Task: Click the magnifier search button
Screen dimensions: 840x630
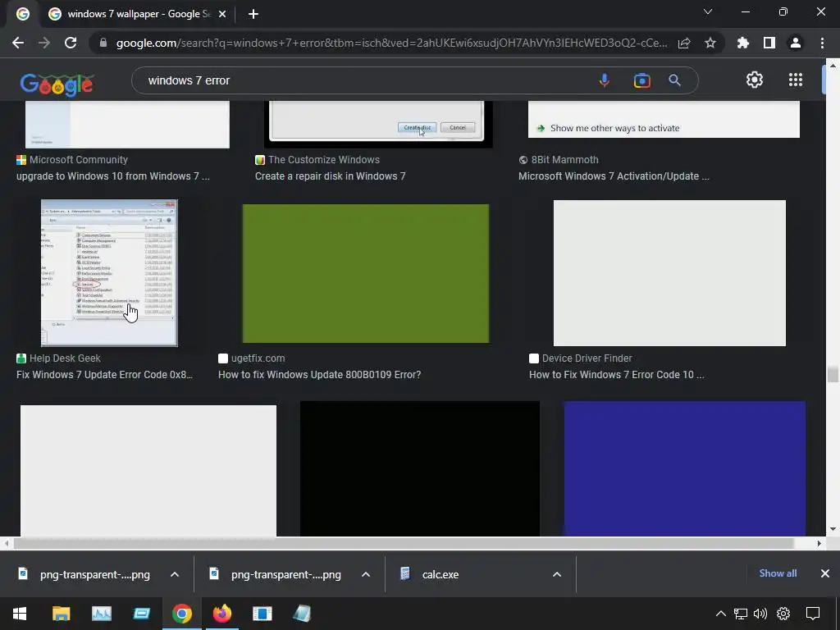Action: [674, 80]
